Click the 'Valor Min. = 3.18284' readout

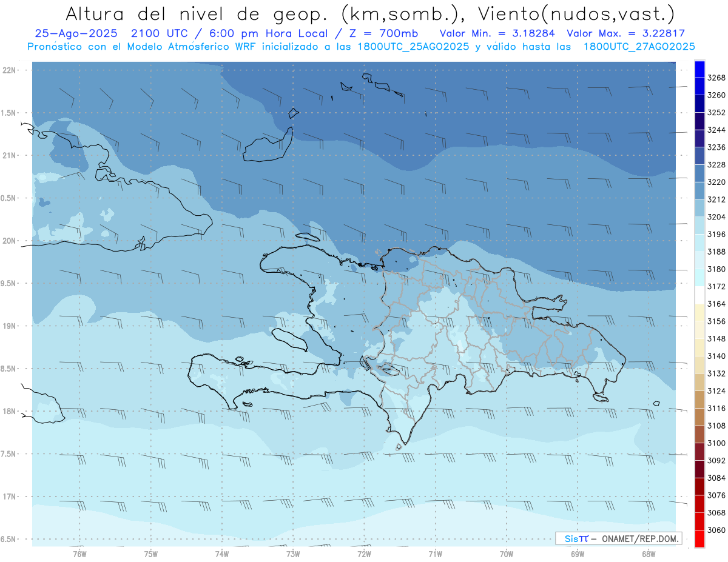point(499,33)
